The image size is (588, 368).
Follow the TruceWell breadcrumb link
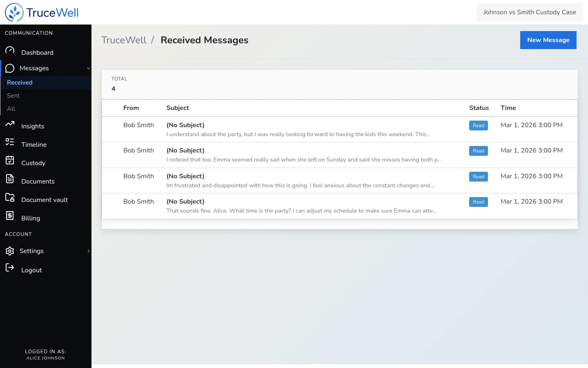(x=124, y=40)
